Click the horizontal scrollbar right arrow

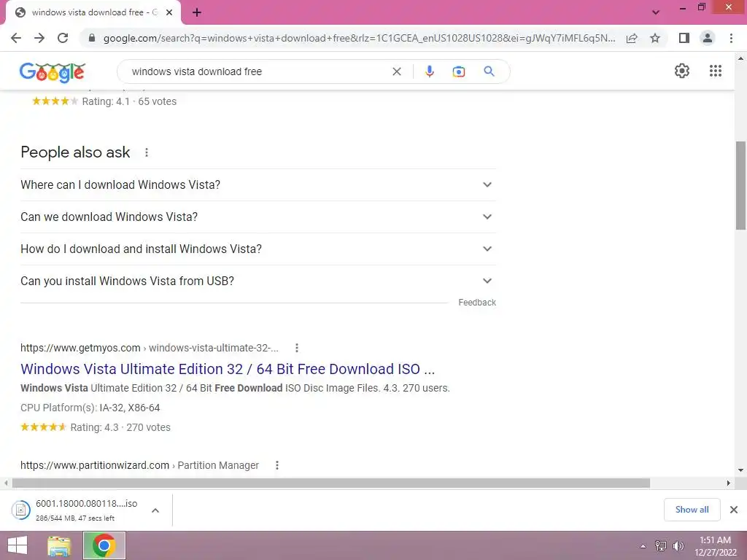coord(729,483)
